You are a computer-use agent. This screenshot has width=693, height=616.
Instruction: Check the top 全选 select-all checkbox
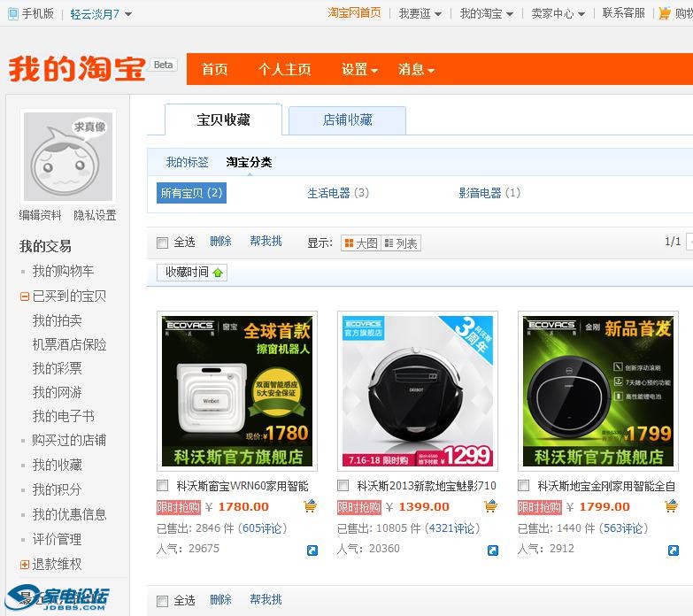click(x=162, y=243)
